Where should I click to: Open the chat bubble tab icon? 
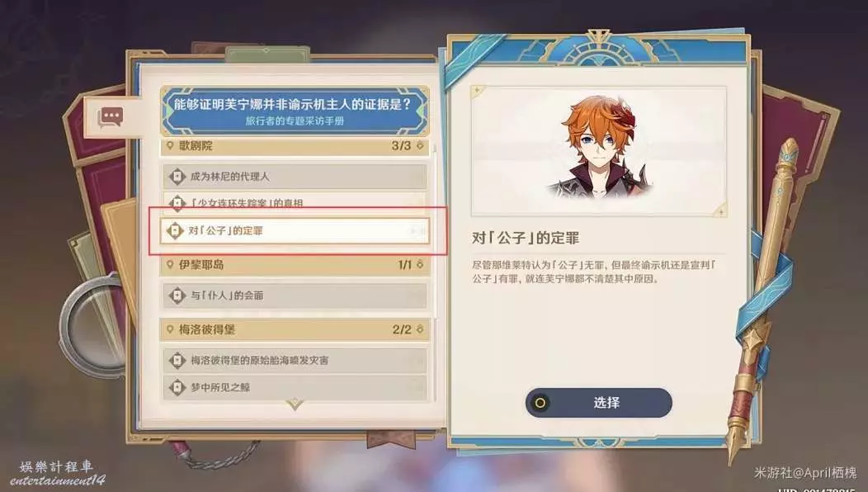point(110,118)
